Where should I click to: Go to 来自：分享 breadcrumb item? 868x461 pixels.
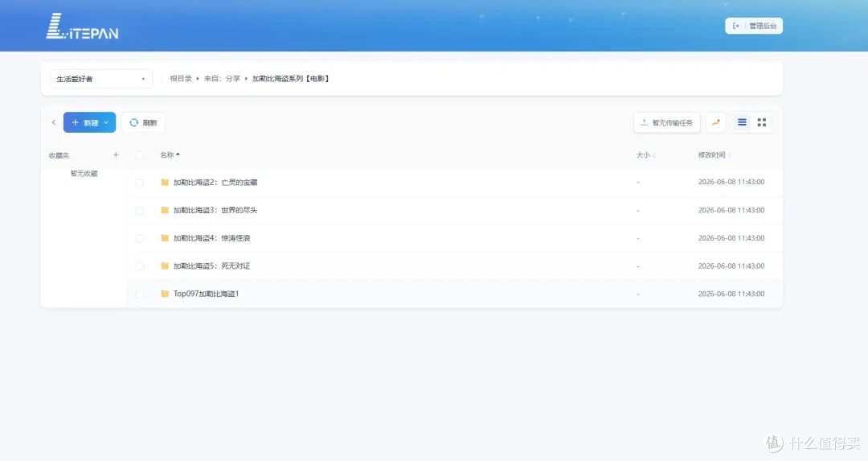pyautogui.click(x=222, y=79)
